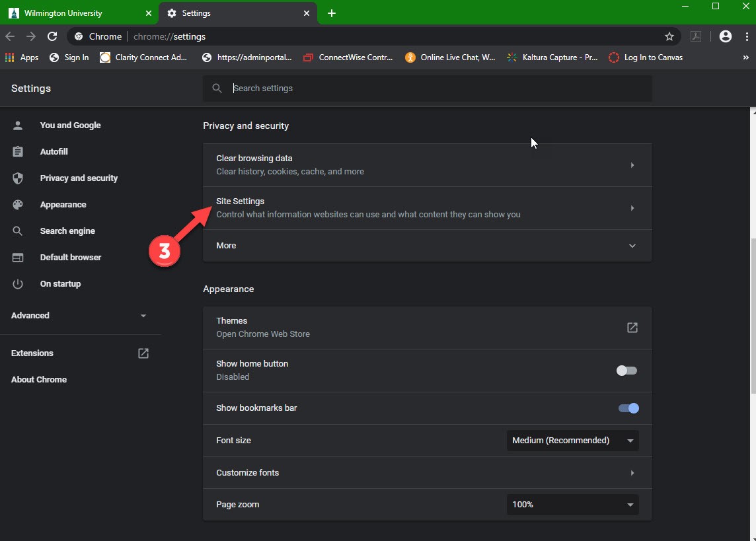Click the Adobe PDF extension icon
Image resolution: width=756 pixels, height=541 pixels.
pyautogui.click(x=696, y=36)
